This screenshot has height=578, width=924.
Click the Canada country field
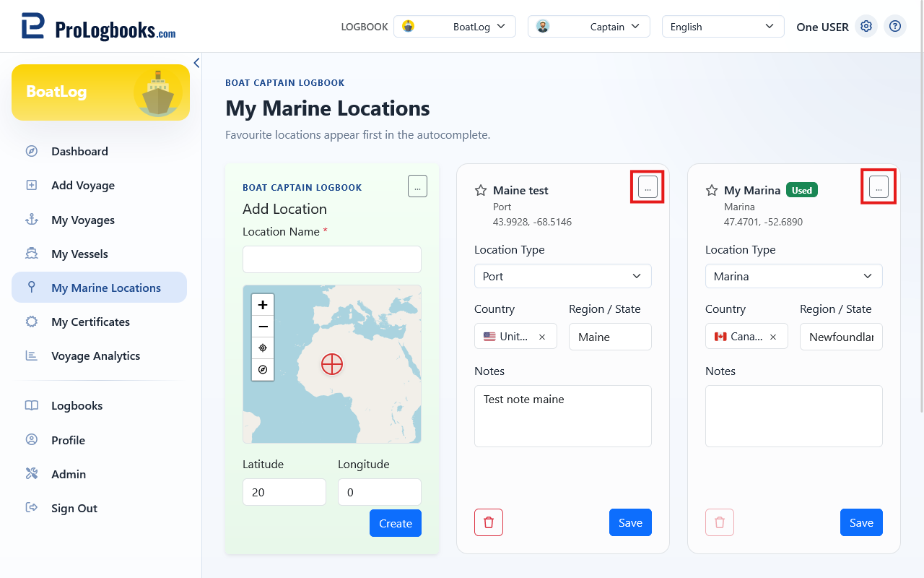coord(746,336)
